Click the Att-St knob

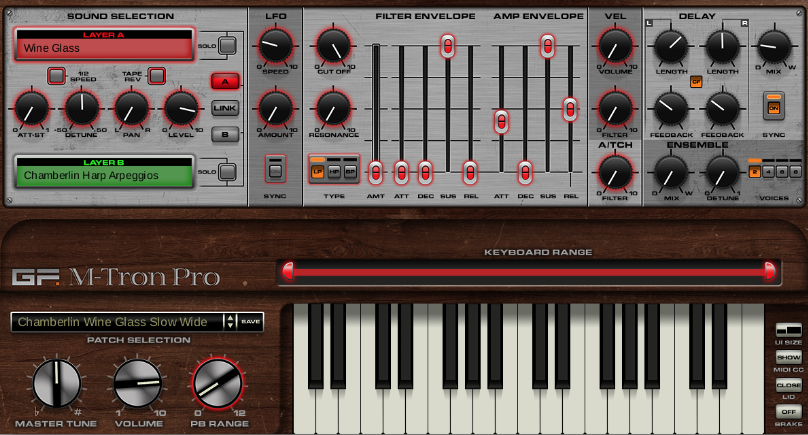[31, 109]
